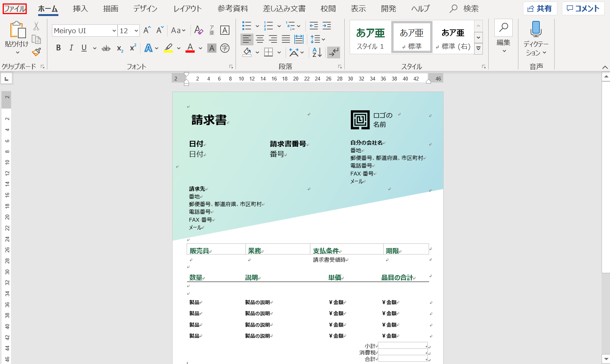The height and width of the screenshot is (364, 610).
Task: Shrink font size with the smaller A icon
Action: pos(160,30)
